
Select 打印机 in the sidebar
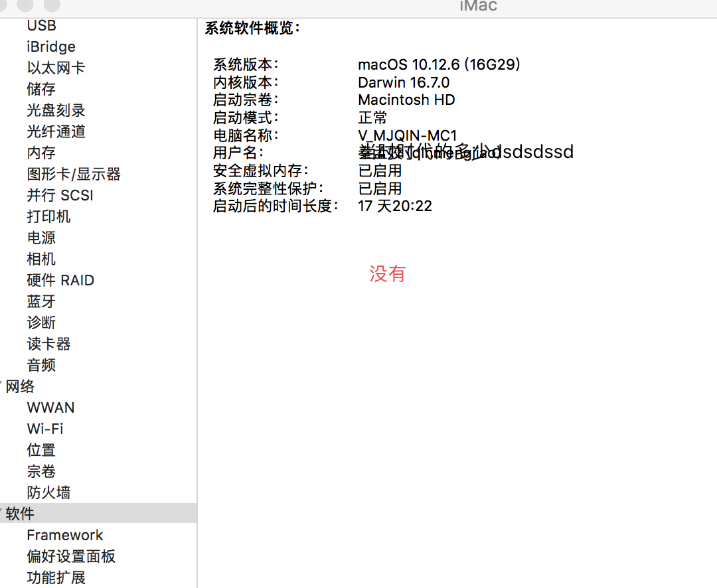coord(48,216)
